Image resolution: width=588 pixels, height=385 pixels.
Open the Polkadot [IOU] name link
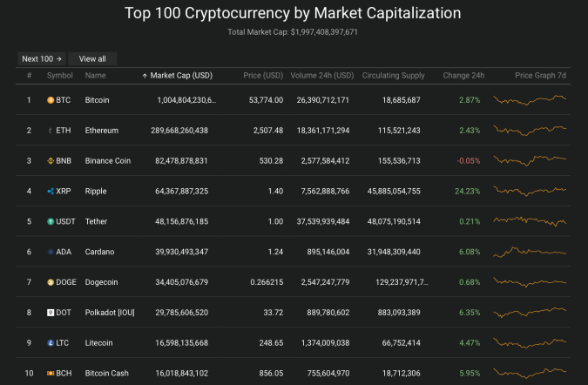[110, 313]
